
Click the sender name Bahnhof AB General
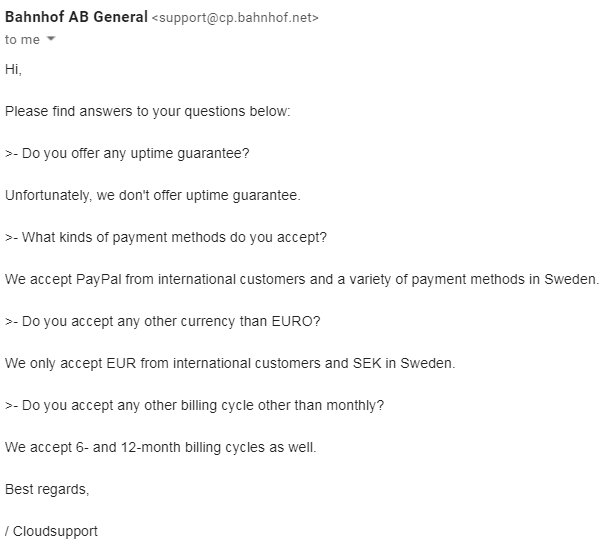coord(76,17)
